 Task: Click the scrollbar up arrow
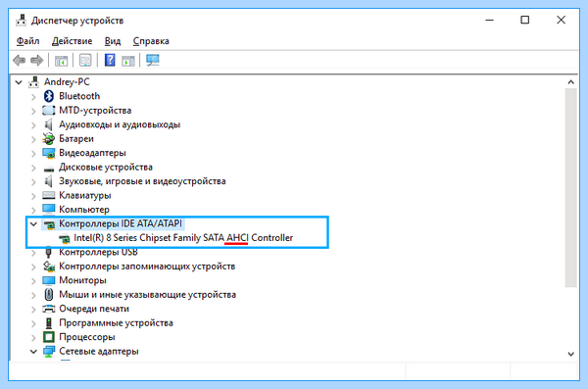click(x=570, y=81)
